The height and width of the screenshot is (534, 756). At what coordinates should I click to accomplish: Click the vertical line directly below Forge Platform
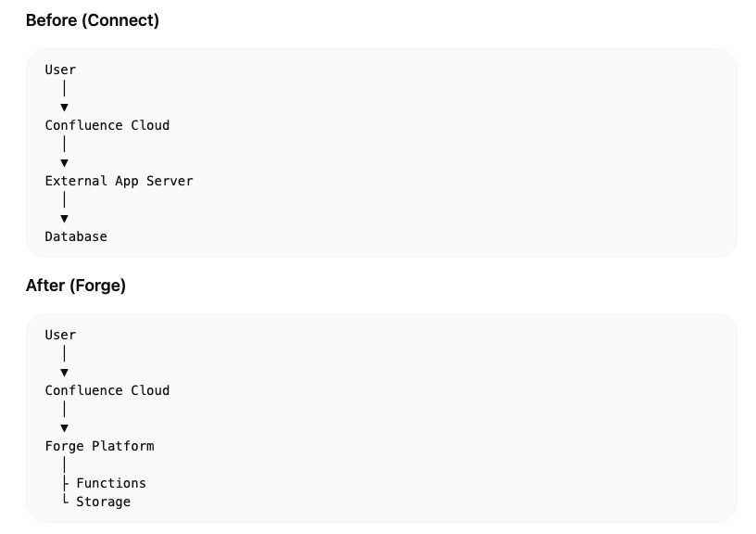click(64, 464)
